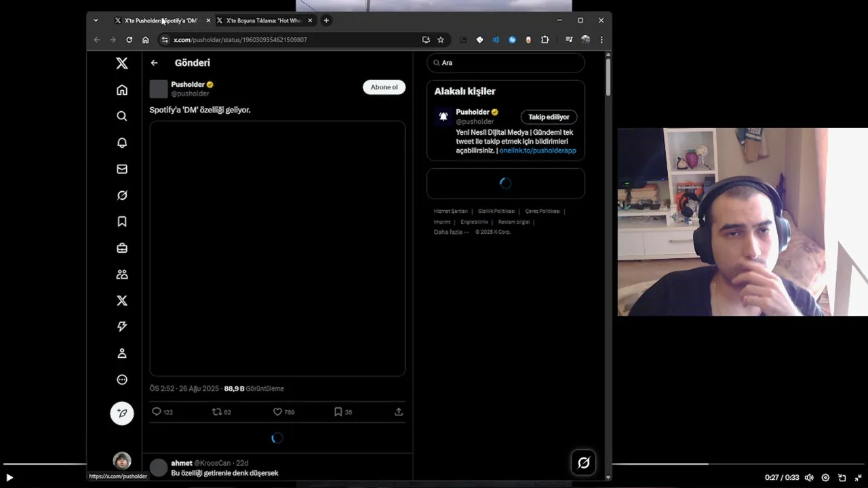Open the post media area
Image resolution: width=868 pixels, height=488 pixels.
point(277,248)
